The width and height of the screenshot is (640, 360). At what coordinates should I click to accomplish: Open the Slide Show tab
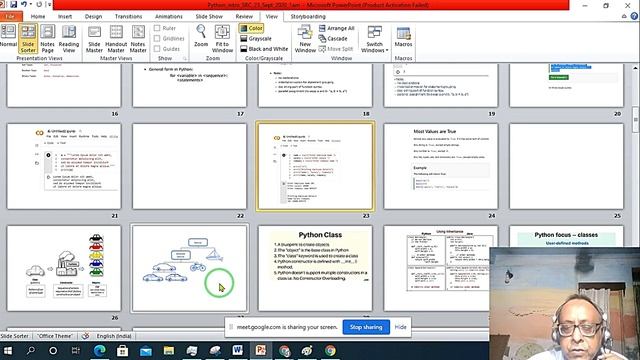click(209, 16)
